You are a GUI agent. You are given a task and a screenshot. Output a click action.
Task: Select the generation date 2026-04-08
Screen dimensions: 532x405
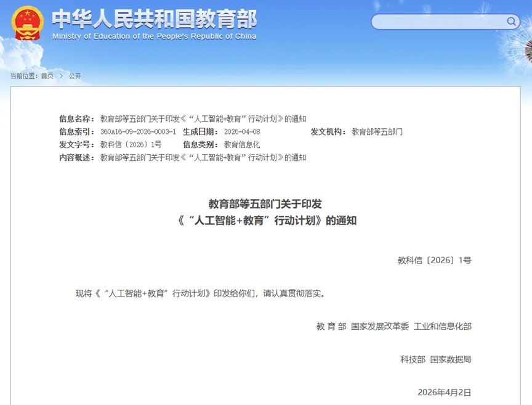(242, 132)
